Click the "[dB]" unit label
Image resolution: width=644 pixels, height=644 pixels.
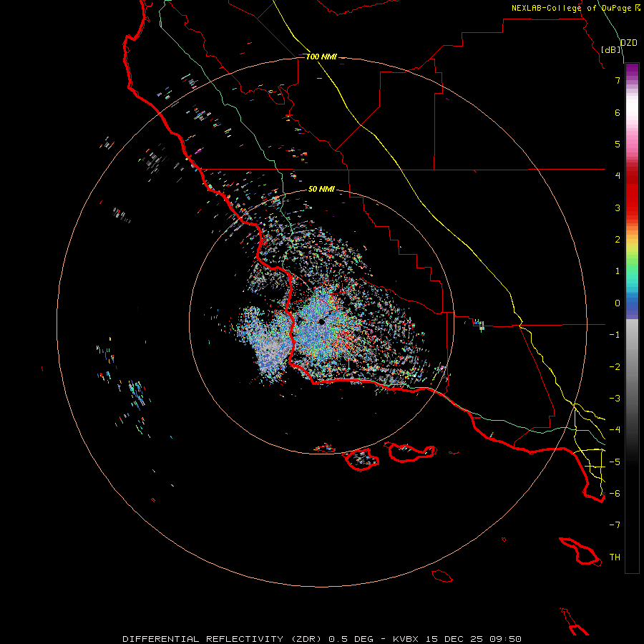[x=611, y=49]
